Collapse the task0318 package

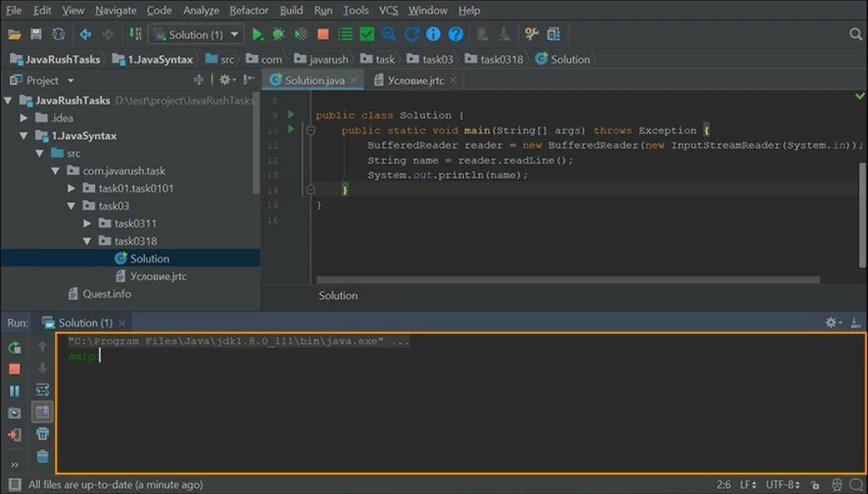[87, 241]
